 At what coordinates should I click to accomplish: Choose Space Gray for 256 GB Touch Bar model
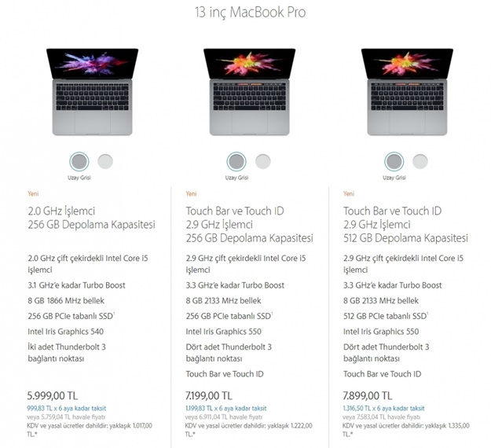(236, 162)
